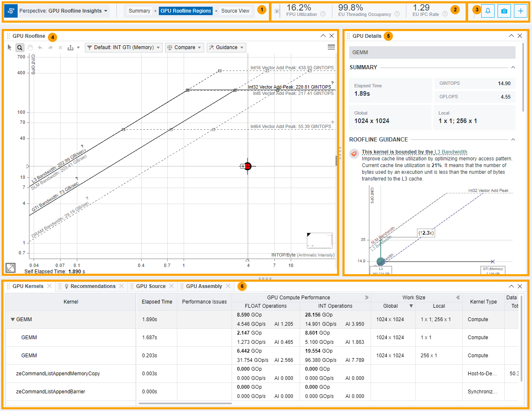Open the Guidance dropdown

pyautogui.click(x=226, y=47)
